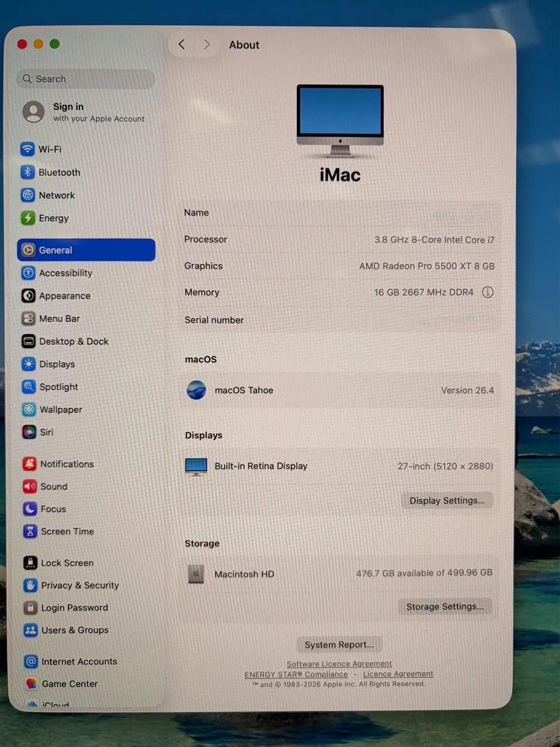Go back with the left chevron
This screenshot has width=560, height=747.
pos(182,44)
